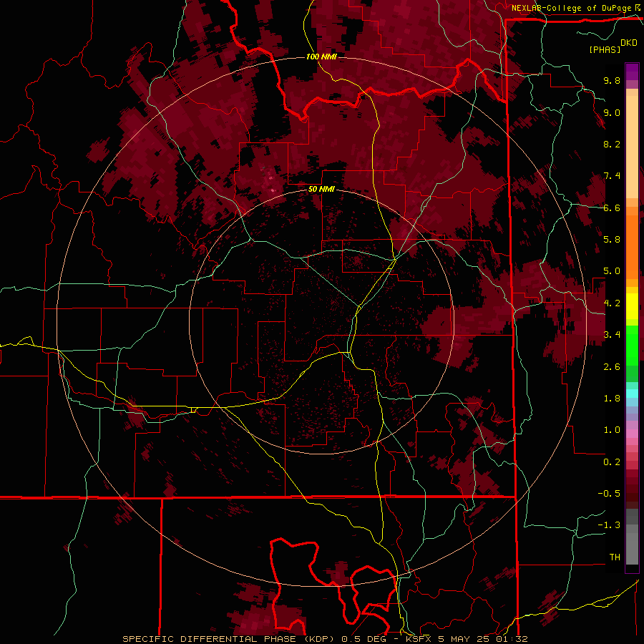Click the yellow segment of the KDP color bar

(632, 306)
